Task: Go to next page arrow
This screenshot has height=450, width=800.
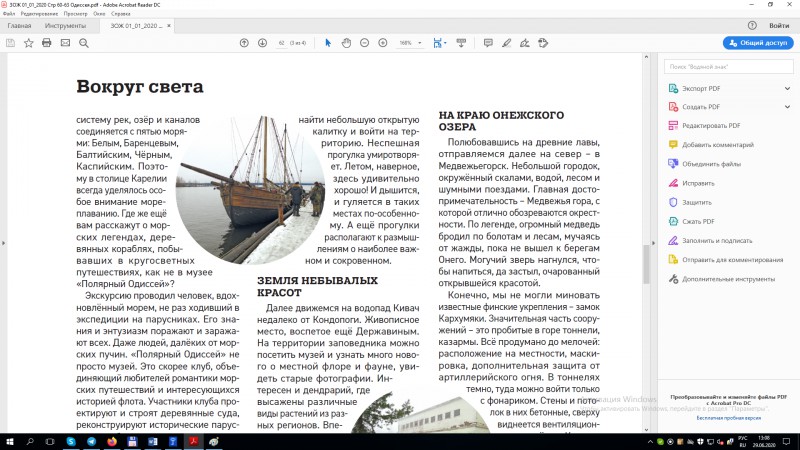Action: (262, 43)
